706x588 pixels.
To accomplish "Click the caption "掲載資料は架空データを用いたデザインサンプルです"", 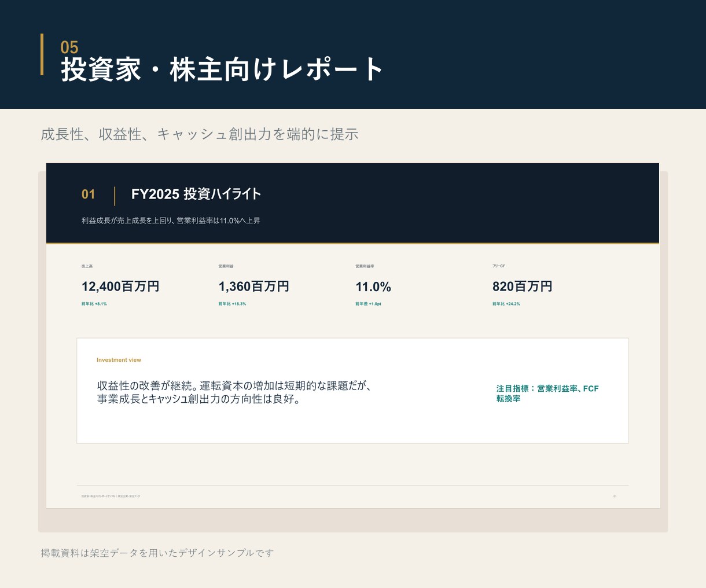I will pos(157,553).
